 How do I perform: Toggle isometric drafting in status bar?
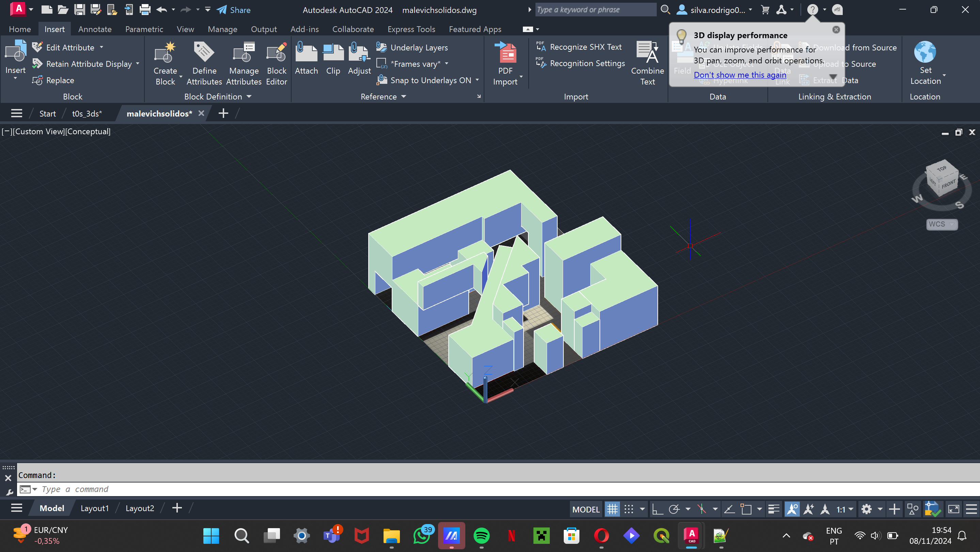pos(701,509)
